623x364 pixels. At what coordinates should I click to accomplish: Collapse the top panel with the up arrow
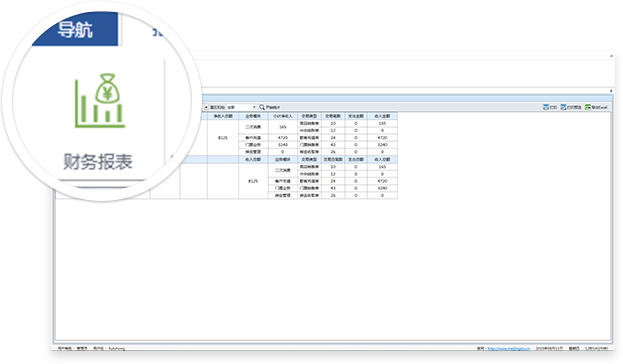tap(611, 56)
